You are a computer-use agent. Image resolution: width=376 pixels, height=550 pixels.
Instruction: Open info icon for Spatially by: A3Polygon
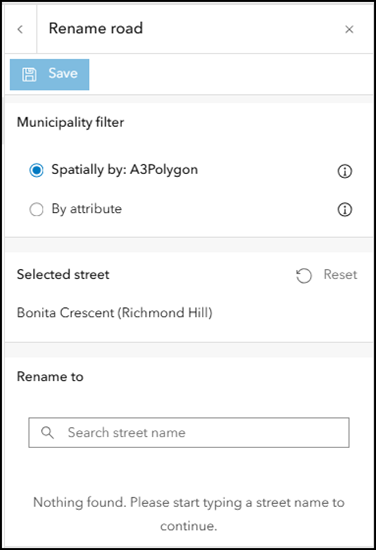344,171
